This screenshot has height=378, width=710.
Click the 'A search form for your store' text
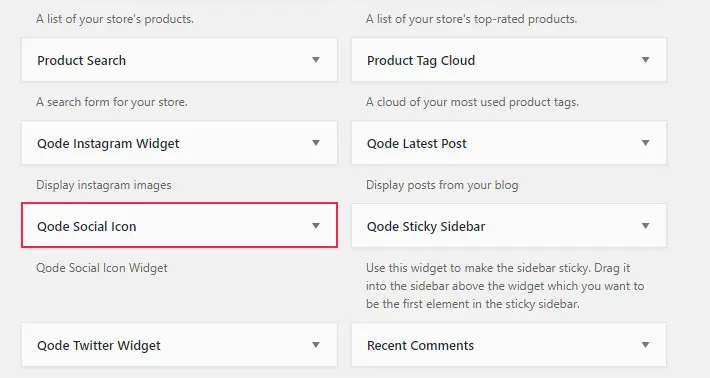(x=112, y=102)
